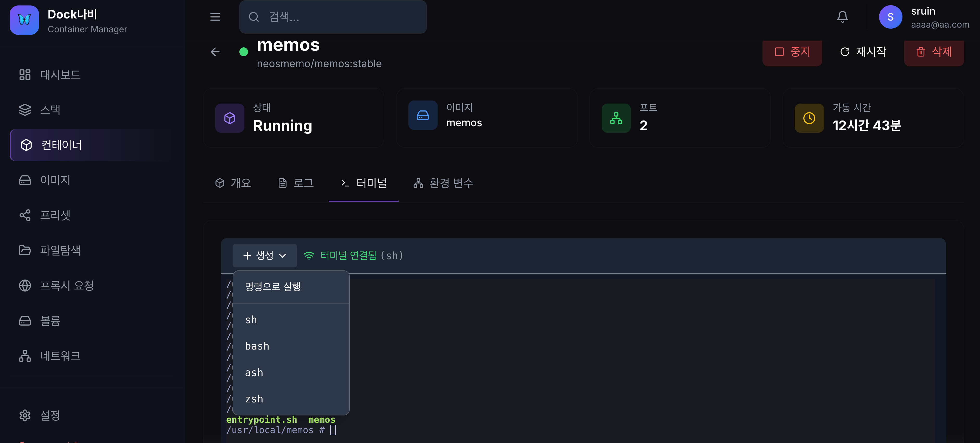The image size is (980, 443).
Task: Expand the 생성 terminal creation dropdown
Action: tap(264, 255)
